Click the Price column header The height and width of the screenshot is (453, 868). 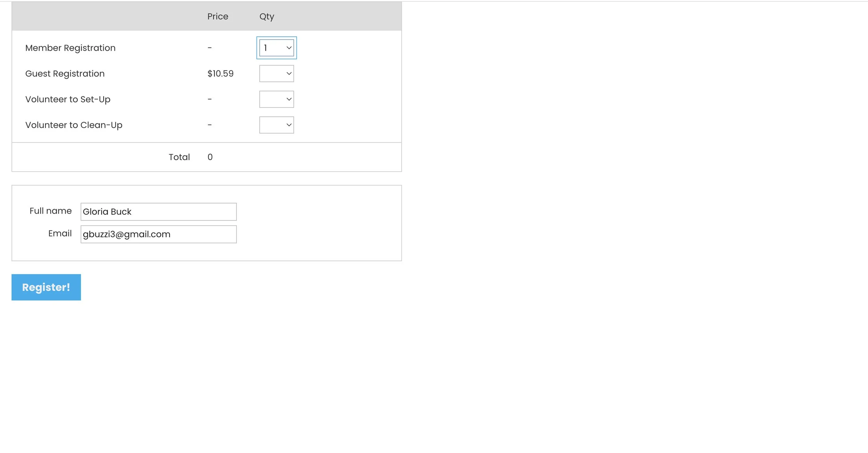coord(218,16)
